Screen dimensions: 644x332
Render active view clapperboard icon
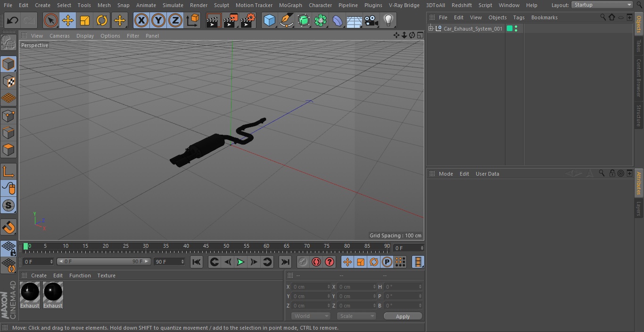pos(214,21)
